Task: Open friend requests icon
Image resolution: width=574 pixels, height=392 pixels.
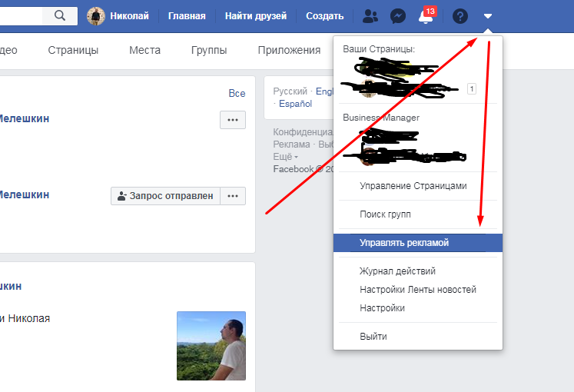Action: click(x=370, y=16)
